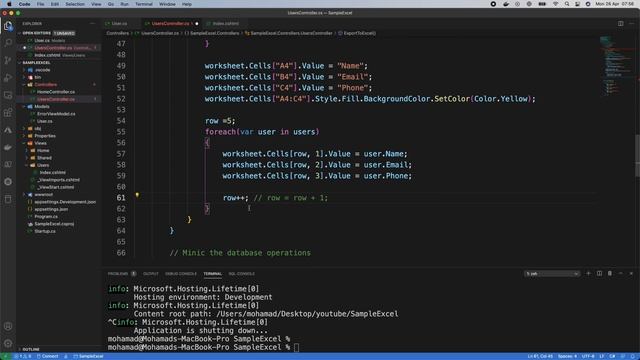The height and width of the screenshot is (360, 640).
Task: Open the Explorer panel ellipsis menu
Action: (x=92, y=24)
